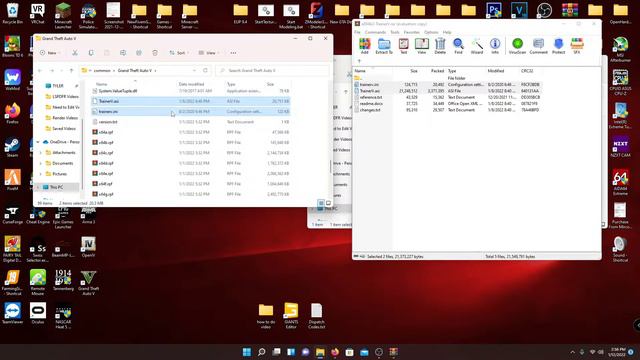Click the Search Grand Theft Auto V field
The width and height of the screenshot is (640, 360).
[272, 71]
